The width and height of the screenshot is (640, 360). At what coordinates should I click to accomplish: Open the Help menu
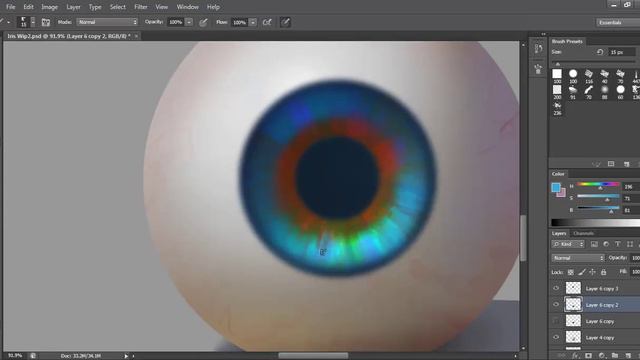pos(213,7)
